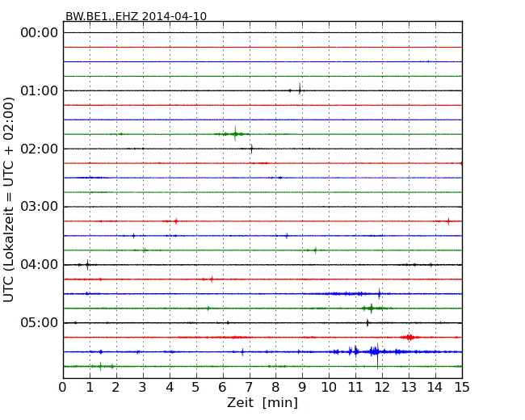Click the 05:00 time label
This screenshot has width=525, height=420.
(40, 322)
